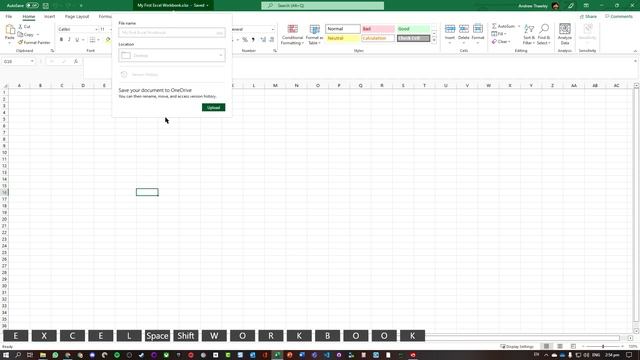
Task: Expand the cell styles gallery
Action: [x=434, y=40]
